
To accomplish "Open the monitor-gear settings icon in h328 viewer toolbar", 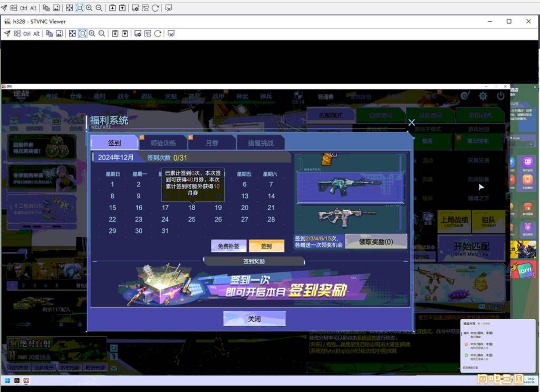I will pyautogui.click(x=138, y=33).
